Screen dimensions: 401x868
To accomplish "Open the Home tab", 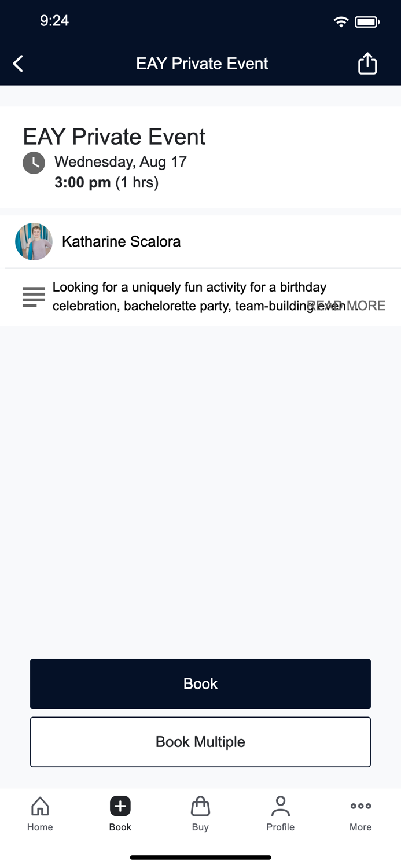I will point(40,814).
